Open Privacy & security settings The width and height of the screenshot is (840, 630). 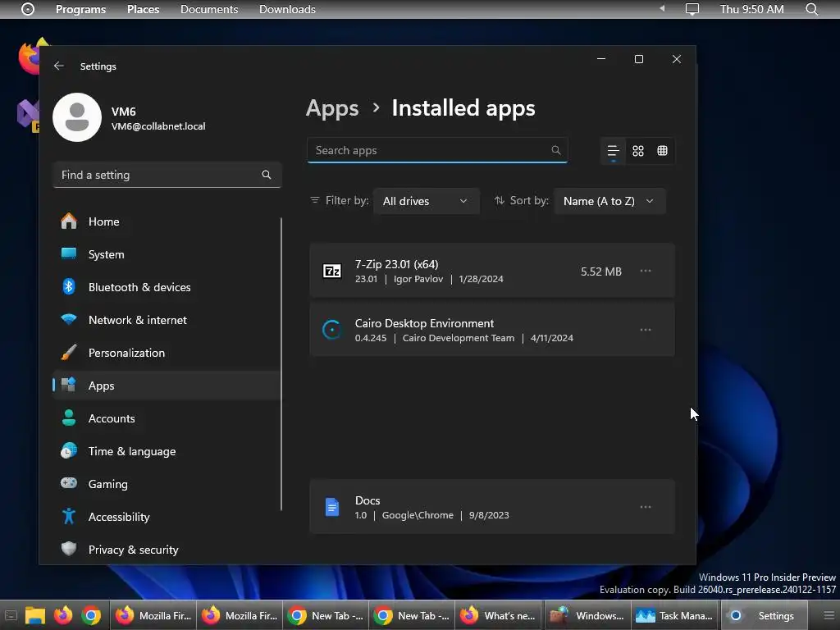167,549
